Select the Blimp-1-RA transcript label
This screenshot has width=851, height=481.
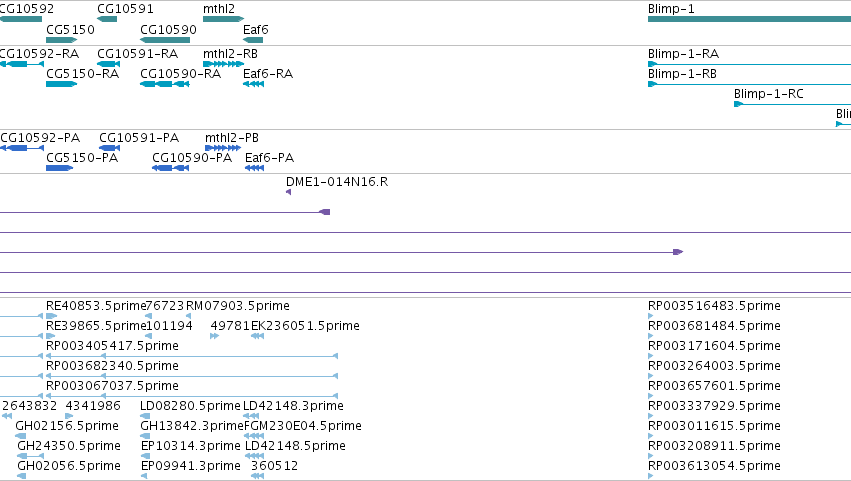(683, 54)
